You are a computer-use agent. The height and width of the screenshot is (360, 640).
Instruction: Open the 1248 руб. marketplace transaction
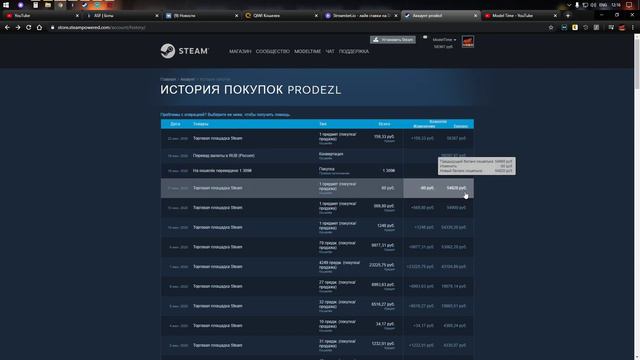pyautogui.click(x=317, y=227)
